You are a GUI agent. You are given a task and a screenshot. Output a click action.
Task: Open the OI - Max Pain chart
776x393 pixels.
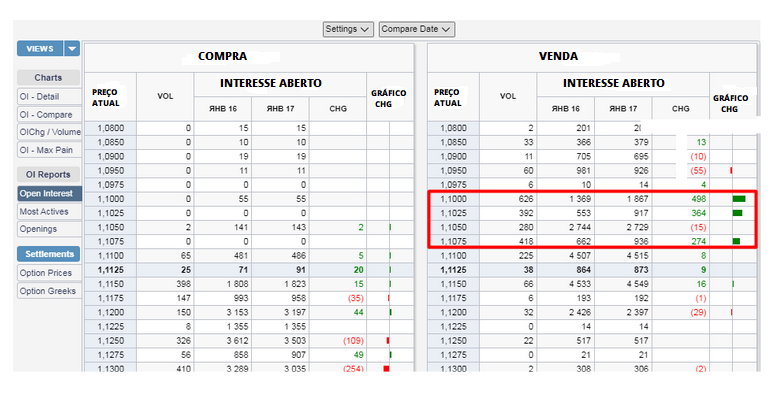click(x=49, y=150)
